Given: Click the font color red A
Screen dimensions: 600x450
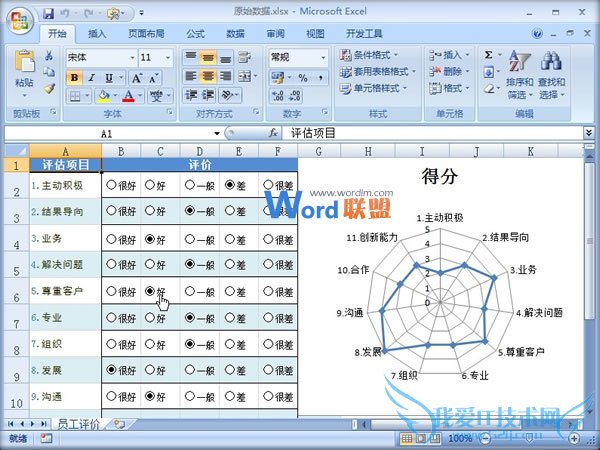Looking at the screenshot, I should click(x=129, y=96).
